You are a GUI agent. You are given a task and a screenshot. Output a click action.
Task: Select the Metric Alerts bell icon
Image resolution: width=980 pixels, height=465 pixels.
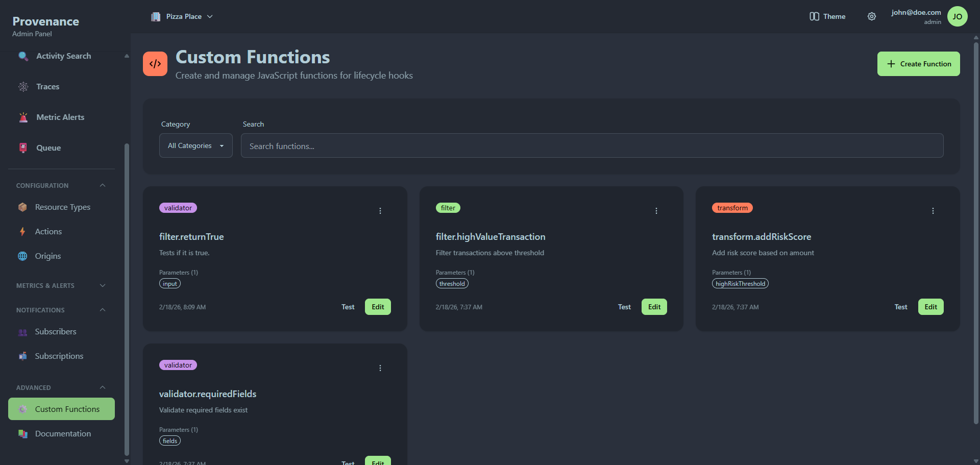pyautogui.click(x=23, y=117)
